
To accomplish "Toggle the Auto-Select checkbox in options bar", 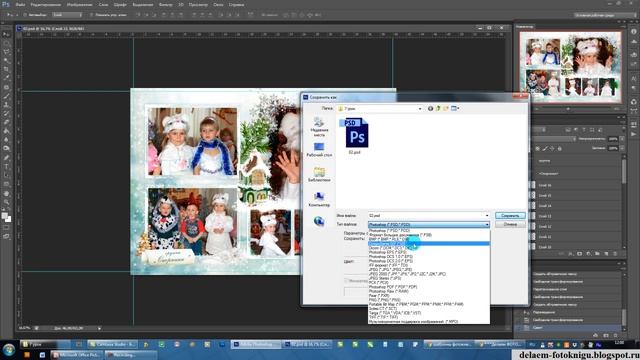I will coord(25,15).
